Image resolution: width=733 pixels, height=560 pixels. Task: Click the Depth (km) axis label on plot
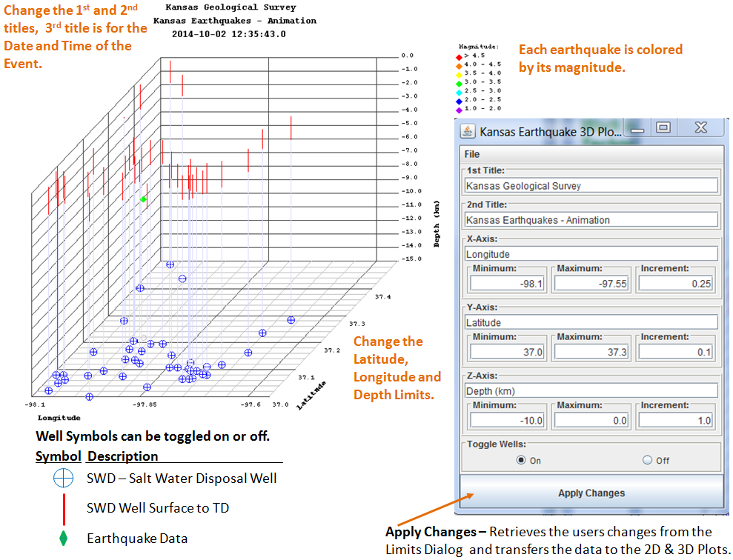[x=436, y=224]
